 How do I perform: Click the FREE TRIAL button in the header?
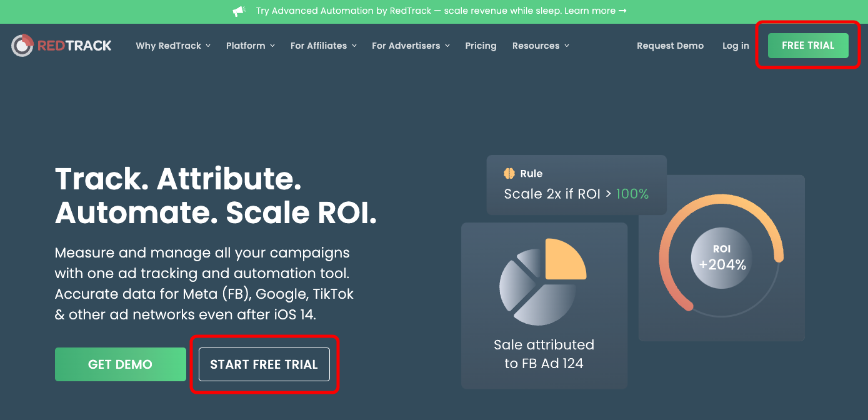point(807,45)
